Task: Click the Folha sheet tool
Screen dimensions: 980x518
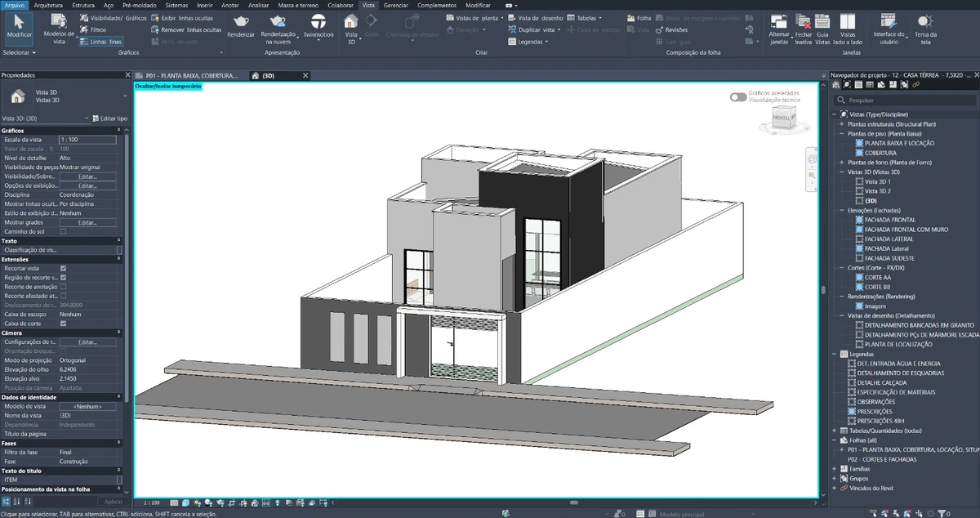Action: coord(639,17)
